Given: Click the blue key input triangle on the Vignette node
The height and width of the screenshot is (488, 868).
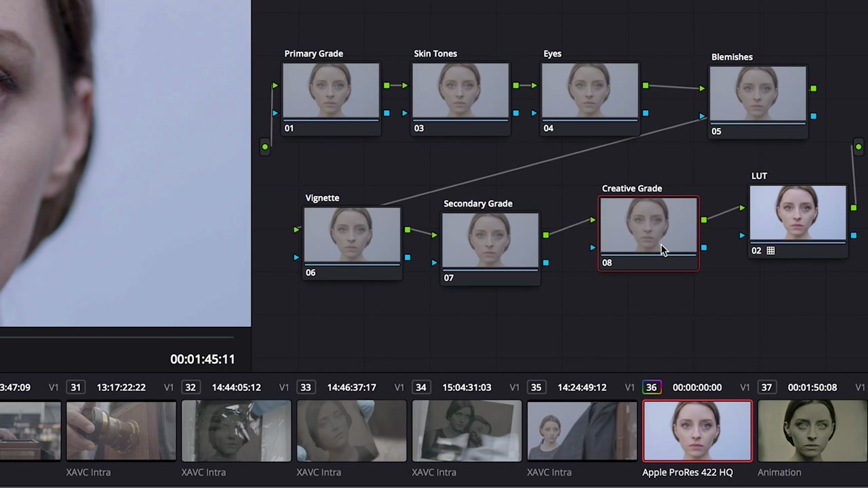Looking at the screenshot, I should (x=296, y=258).
